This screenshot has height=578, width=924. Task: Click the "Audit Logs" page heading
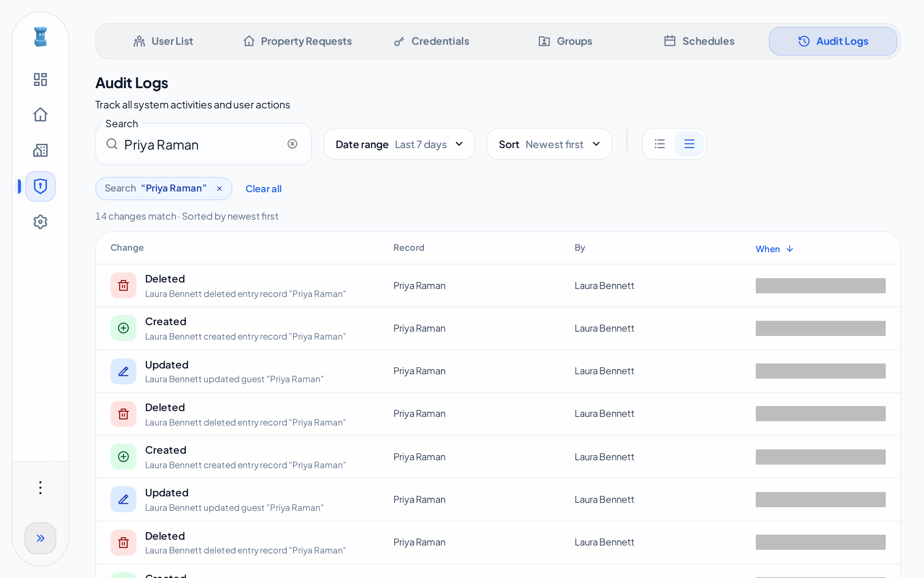click(132, 83)
